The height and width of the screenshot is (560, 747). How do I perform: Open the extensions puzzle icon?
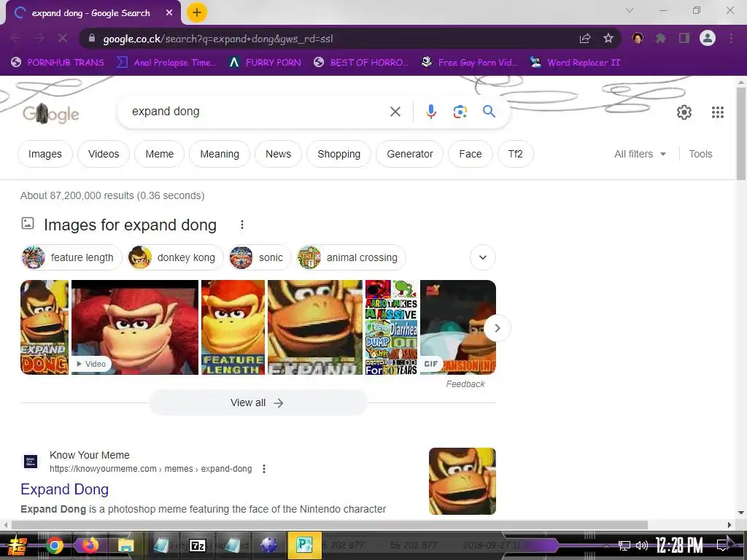coord(660,38)
